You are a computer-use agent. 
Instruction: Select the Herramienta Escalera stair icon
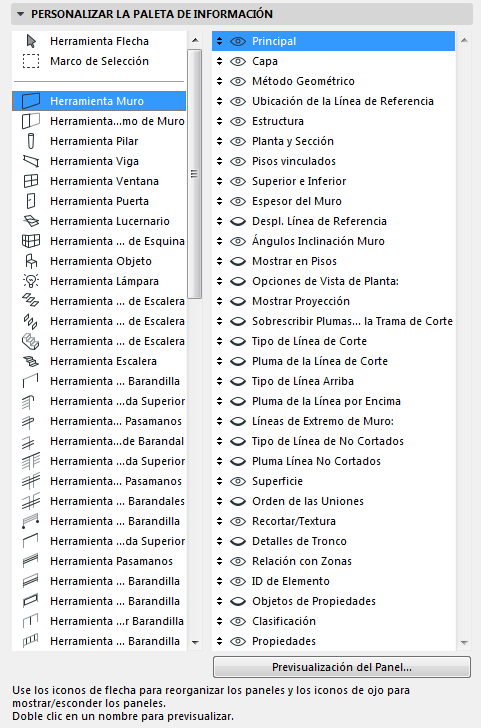click(31, 361)
